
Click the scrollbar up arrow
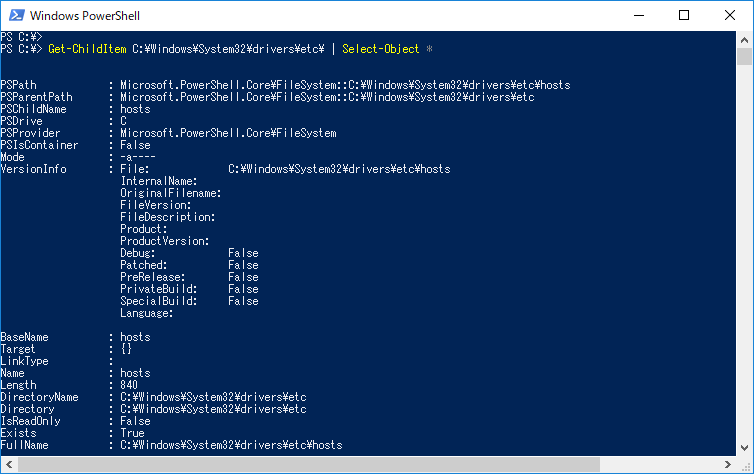[x=746, y=38]
